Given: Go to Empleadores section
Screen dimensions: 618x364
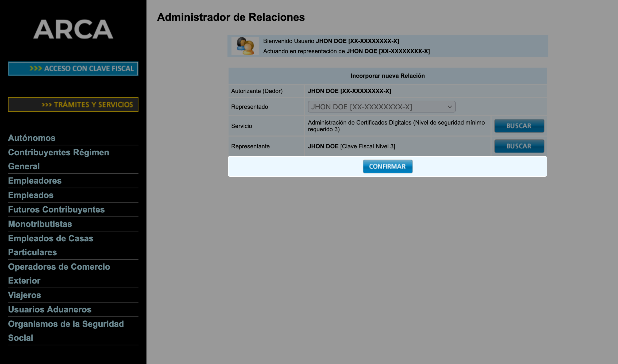Looking at the screenshot, I should [x=35, y=181].
